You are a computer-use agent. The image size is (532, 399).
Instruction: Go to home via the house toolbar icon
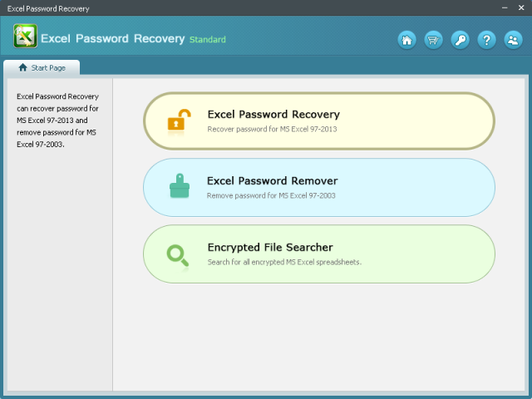407,39
